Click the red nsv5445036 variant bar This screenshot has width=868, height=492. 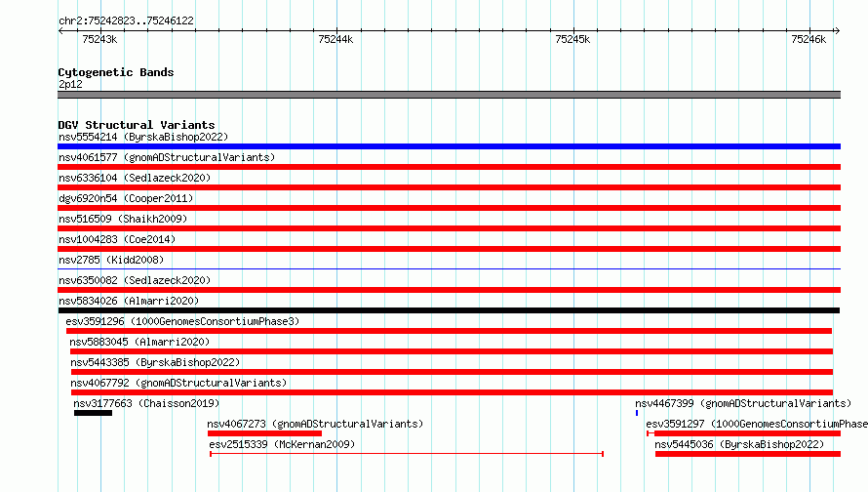(x=748, y=454)
